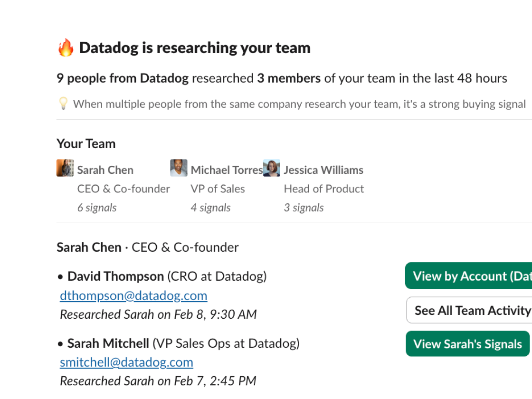The width and height of the screenshot is (532, 399).
Task: Open Sarah Chen's avatar photo
Action: click(65, 168)
